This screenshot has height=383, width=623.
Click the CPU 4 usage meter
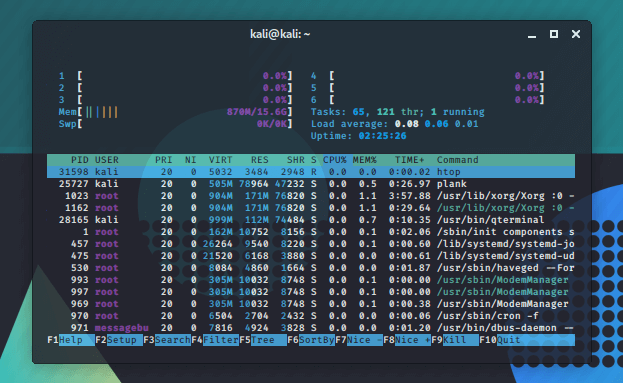[x=428, y=76]
